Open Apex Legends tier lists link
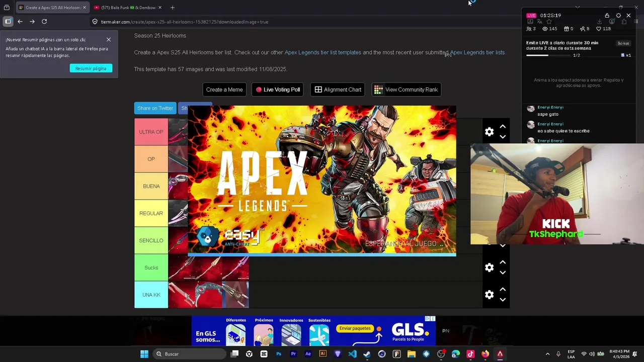The image size is (644, 362). (477, 52)
